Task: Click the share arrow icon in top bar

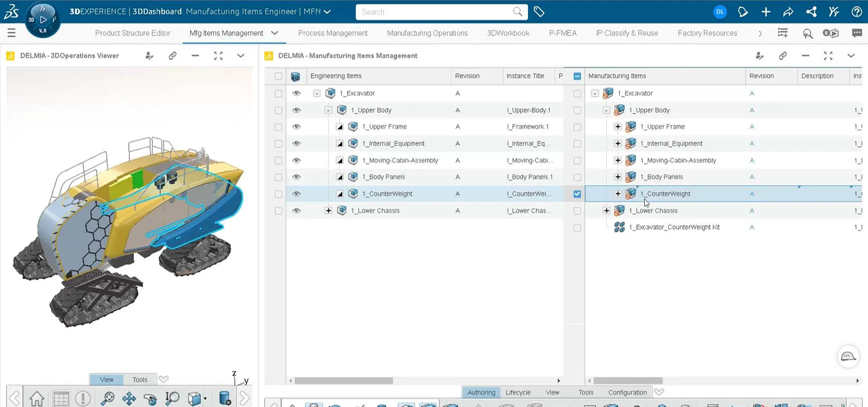Action: pyautogui.click(x=788, y=12)
